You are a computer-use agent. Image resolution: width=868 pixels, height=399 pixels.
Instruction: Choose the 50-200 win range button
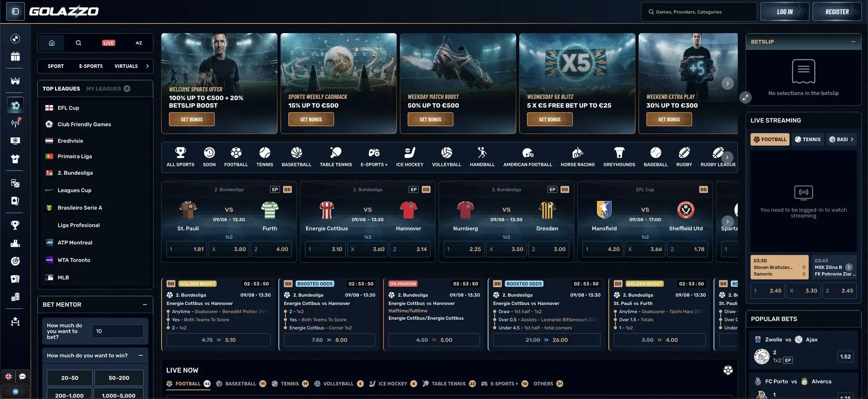pos(119,378)
